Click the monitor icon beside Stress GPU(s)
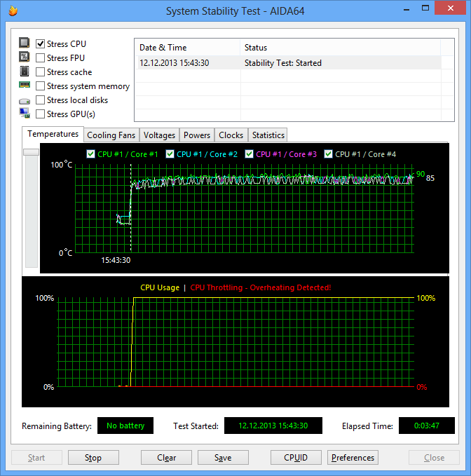The height and width of the screenshot is (476, 471). point(25,113)
